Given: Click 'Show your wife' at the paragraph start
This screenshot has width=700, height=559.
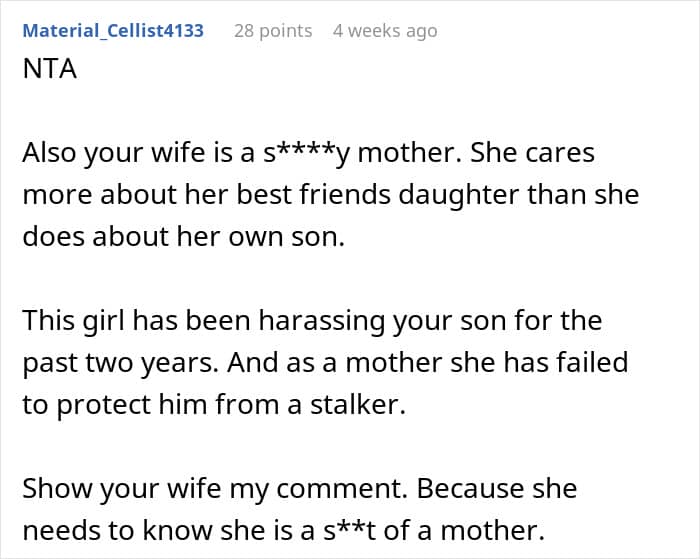Looking at the screenshot, I should pos(120,489).
